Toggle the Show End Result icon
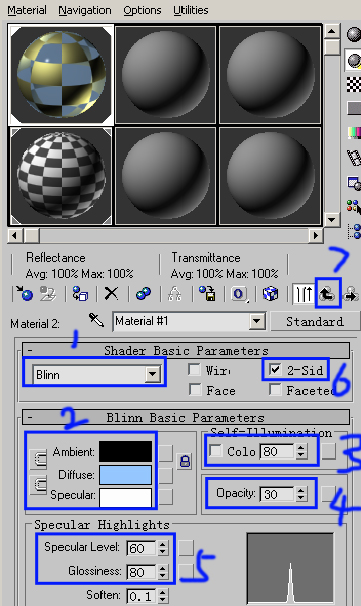The width and height of the screenshot is (361, 606). tap(303, 294)
